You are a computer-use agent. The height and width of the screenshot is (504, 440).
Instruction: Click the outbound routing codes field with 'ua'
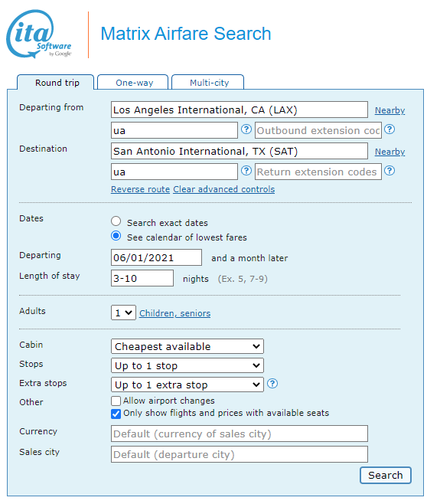pyautogui.click(x=174, y=130)
